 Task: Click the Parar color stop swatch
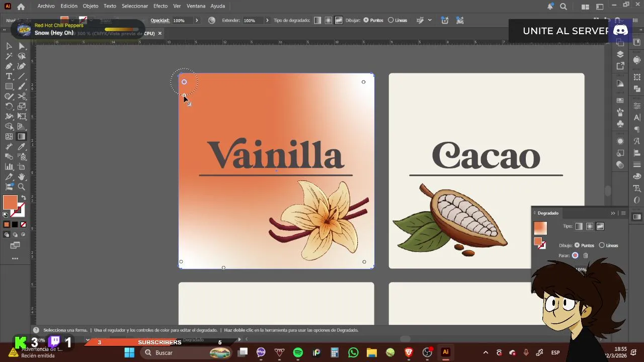click(575, 255)
